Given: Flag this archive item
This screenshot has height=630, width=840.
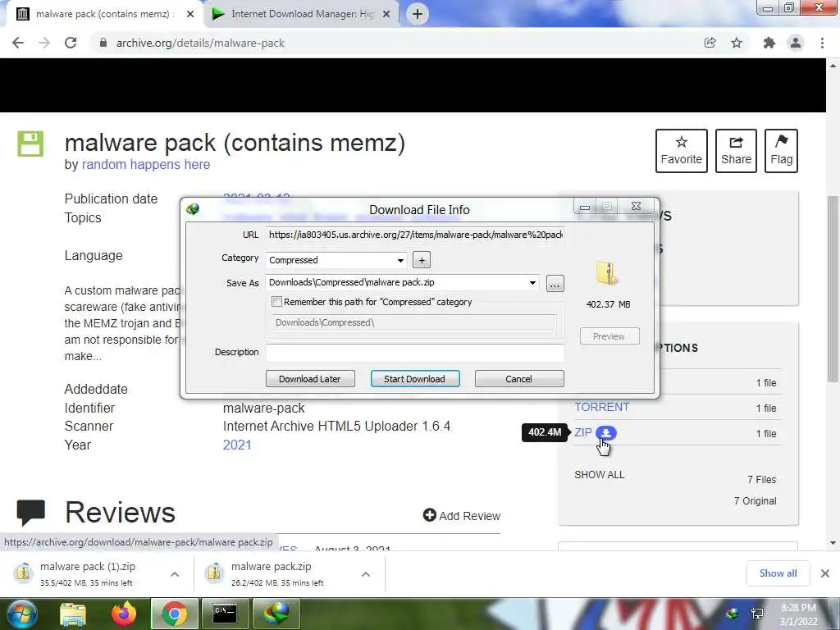Looking at the screenshot, I should (x=781, y=151).
